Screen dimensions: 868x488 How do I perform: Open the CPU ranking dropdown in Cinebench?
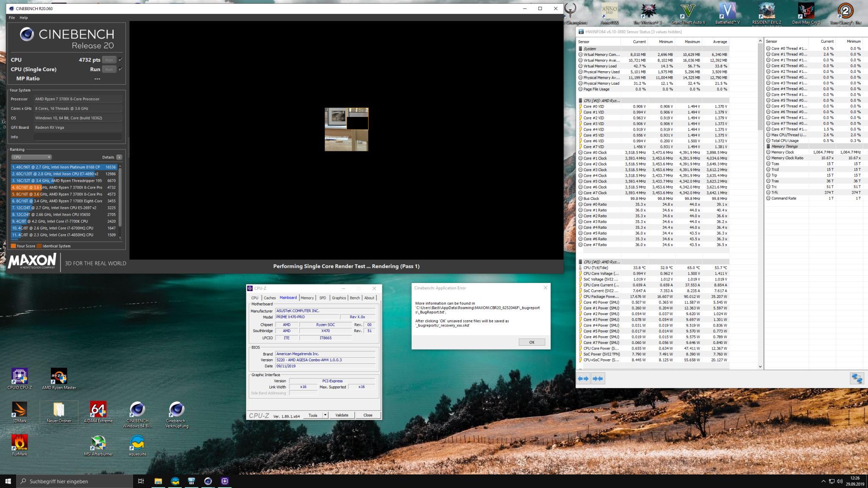(x=31, y=157)
